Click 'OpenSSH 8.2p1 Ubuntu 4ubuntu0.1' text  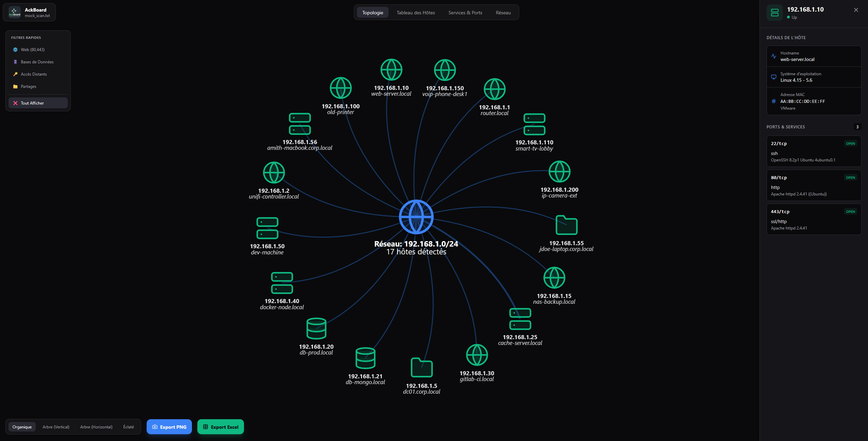pos(803,160)
